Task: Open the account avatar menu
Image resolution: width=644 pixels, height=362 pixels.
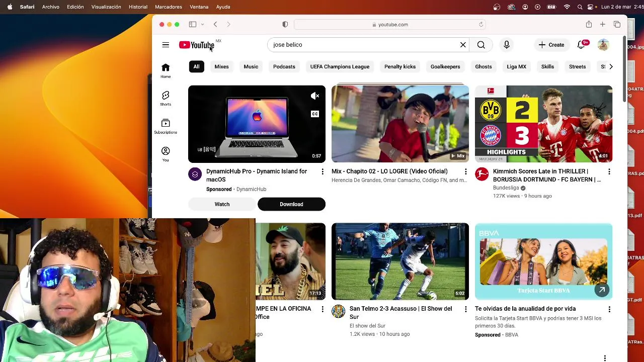Action: click(x=603, y=45)
